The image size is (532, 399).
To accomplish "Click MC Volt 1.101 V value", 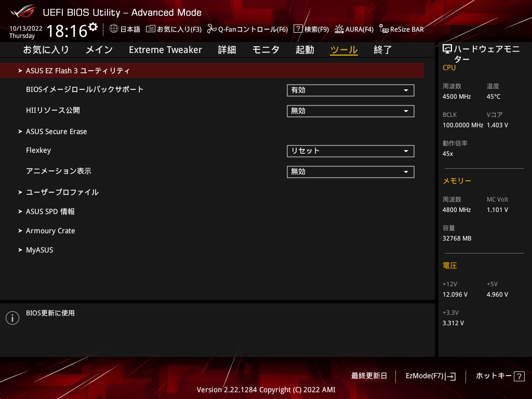I will click(497, 210).
